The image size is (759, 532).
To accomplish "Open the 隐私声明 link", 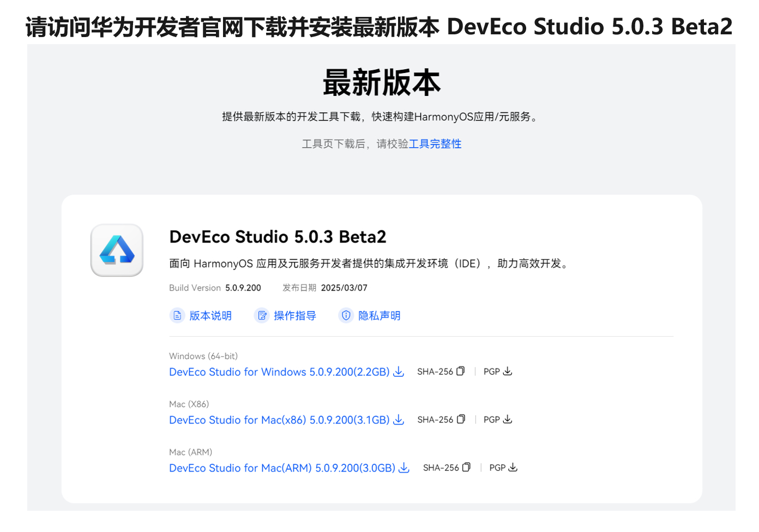I will 379,316.
